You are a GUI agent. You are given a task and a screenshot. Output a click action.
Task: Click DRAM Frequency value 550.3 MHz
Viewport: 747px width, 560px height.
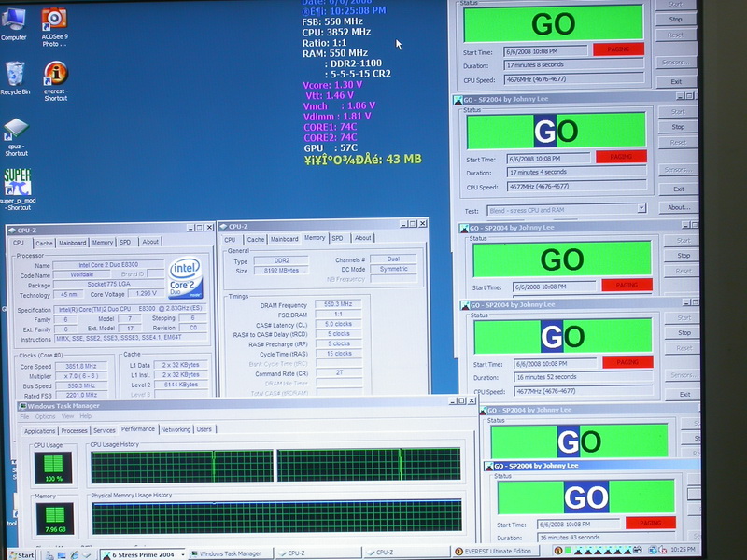point(338,304)
